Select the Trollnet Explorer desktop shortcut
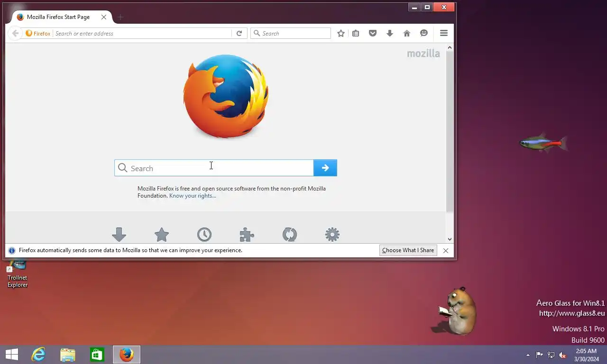Screen dimensions: 607x364 click(x=18, y=274)
